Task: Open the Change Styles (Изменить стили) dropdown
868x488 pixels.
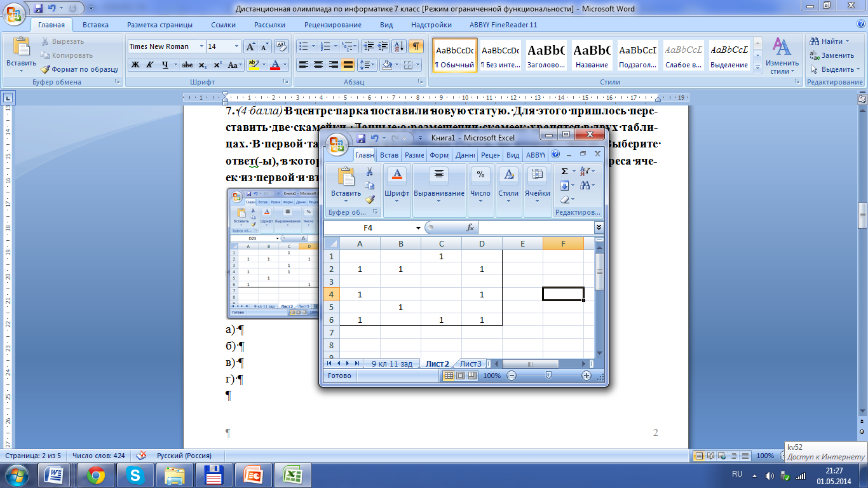Action: 782,56
